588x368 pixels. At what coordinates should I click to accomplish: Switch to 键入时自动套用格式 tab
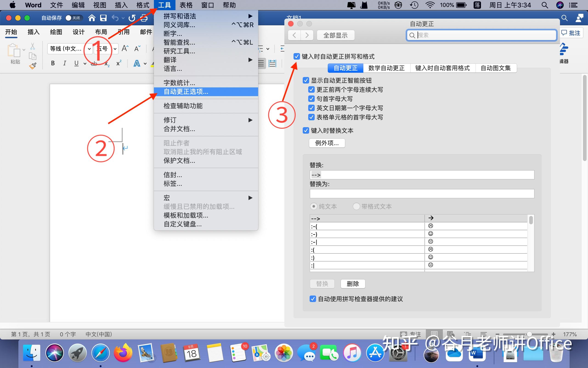tap(442, 68)
